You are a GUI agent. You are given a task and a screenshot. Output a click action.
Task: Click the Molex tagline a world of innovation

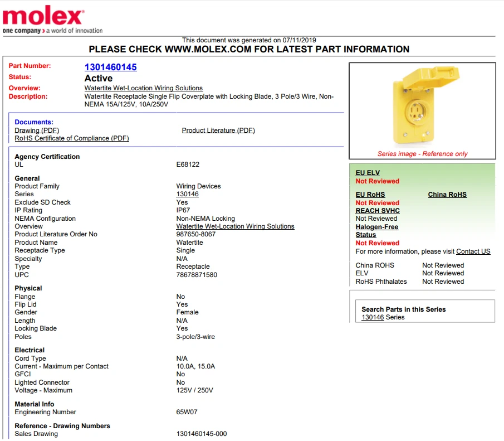(61, 31)
